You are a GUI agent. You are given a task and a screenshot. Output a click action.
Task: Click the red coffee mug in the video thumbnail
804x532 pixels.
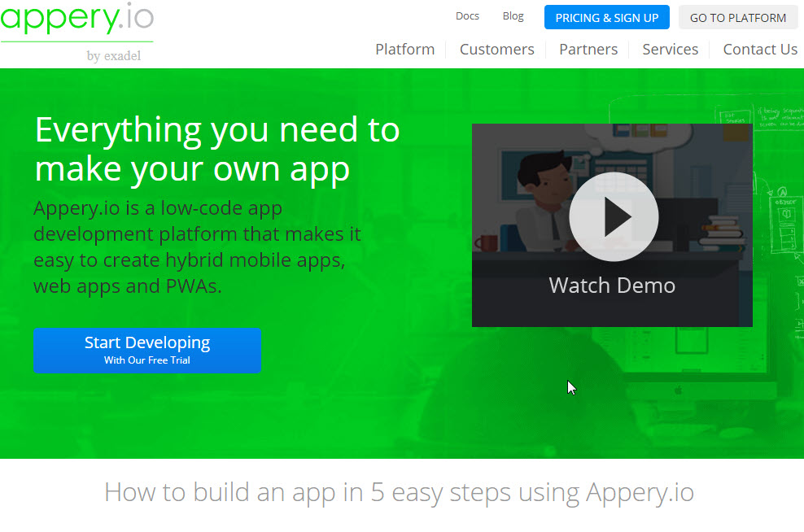[x=487, y=243]
